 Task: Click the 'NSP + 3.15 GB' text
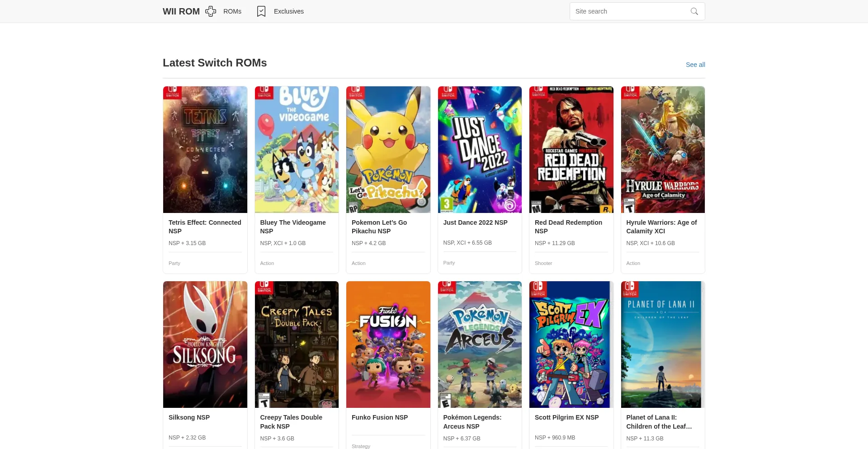pyautogui.click(x=187, y=243)
